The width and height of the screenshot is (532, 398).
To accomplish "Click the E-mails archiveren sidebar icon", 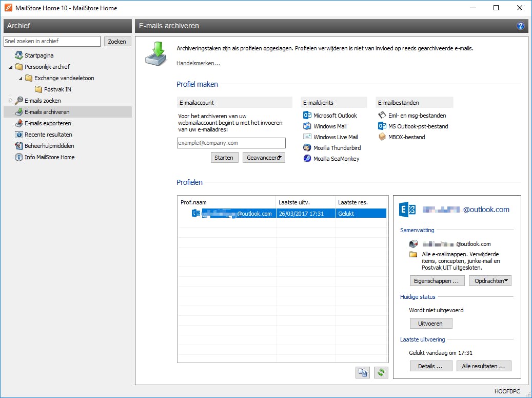I will (x=19, y=112).
